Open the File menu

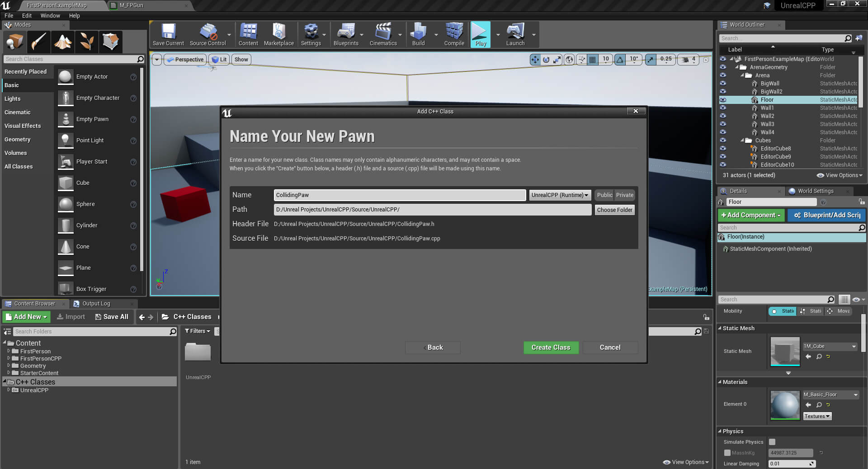pyautogui.click(x=9, y=15)
